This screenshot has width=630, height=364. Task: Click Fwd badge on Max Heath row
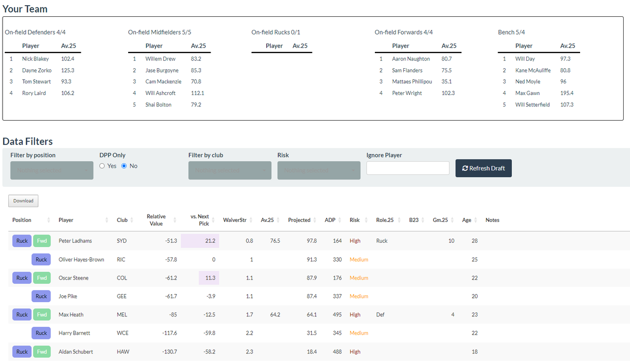tap(42, 314)
